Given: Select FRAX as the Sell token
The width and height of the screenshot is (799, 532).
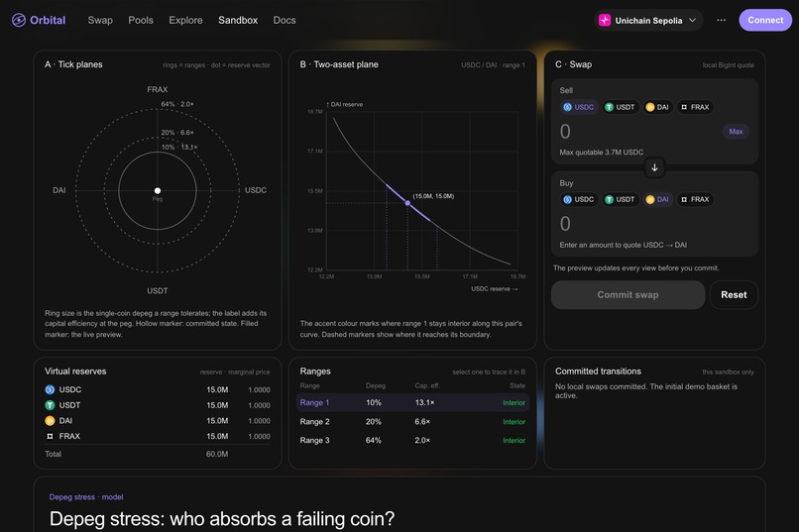Looking at the screenshot, I should pos(695,107).
